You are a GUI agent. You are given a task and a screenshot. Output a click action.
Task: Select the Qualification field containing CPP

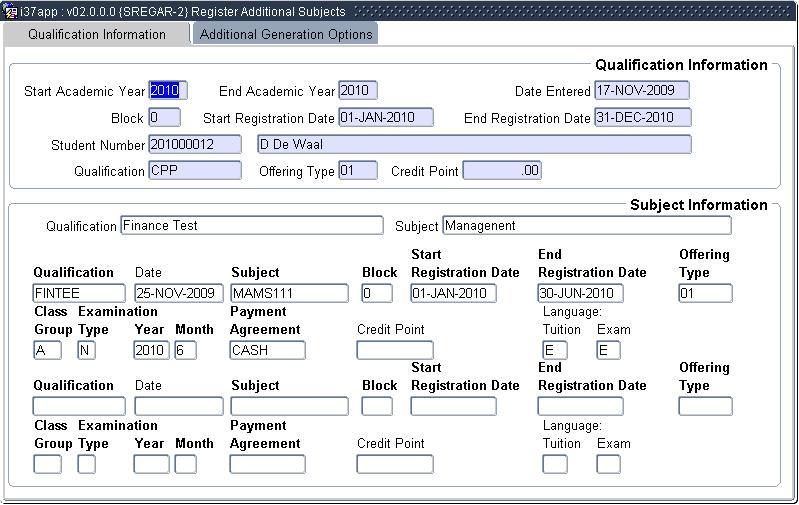pyautogui.click(x=195, y=171)
